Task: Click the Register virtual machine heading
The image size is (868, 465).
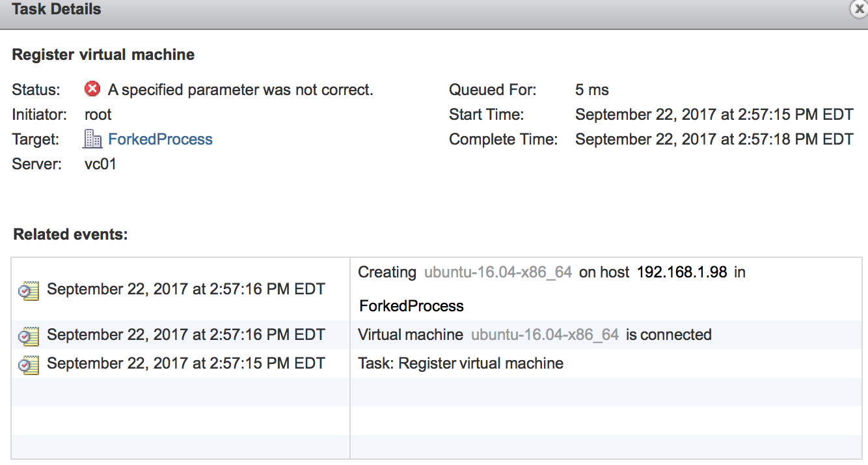Action: pos(103,55)
